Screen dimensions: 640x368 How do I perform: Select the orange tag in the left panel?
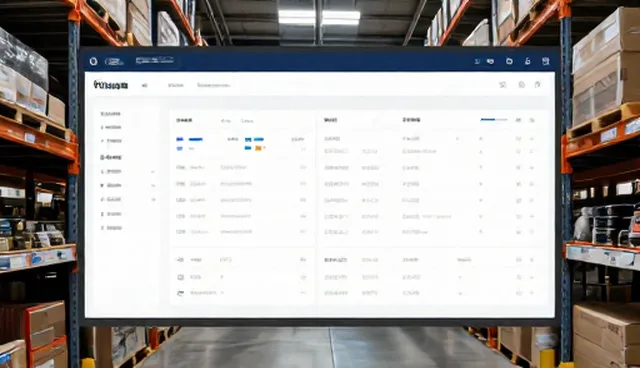click(x=258, y=148)
